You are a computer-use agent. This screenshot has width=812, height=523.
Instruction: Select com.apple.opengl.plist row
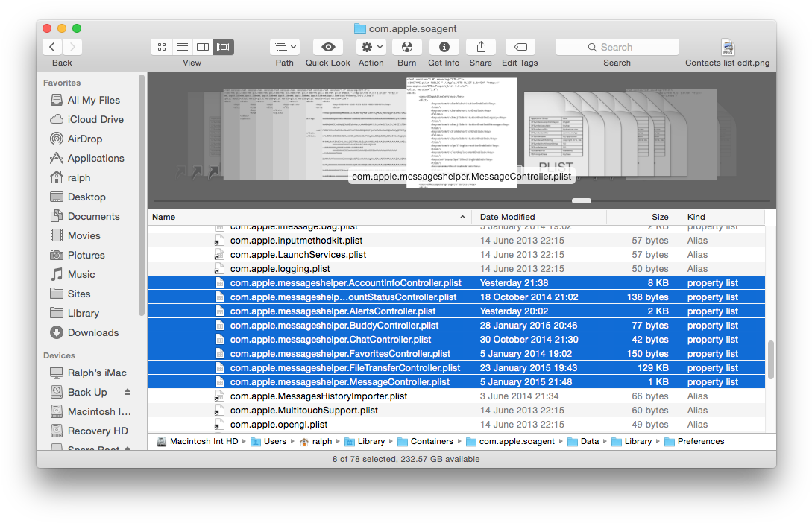pos(456,425)
